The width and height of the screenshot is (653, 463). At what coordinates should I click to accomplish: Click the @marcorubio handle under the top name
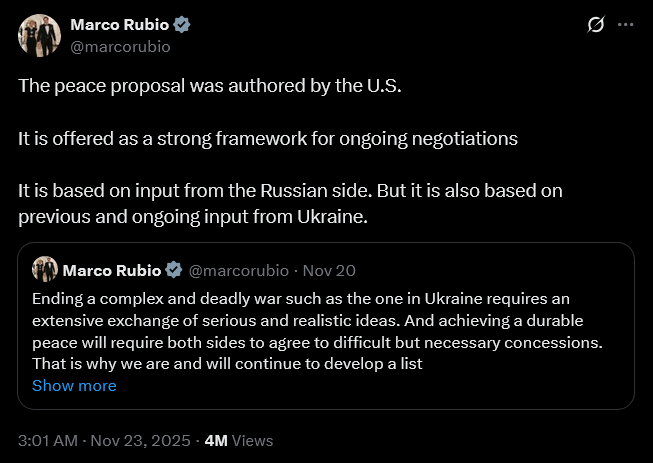click(120, 45)
